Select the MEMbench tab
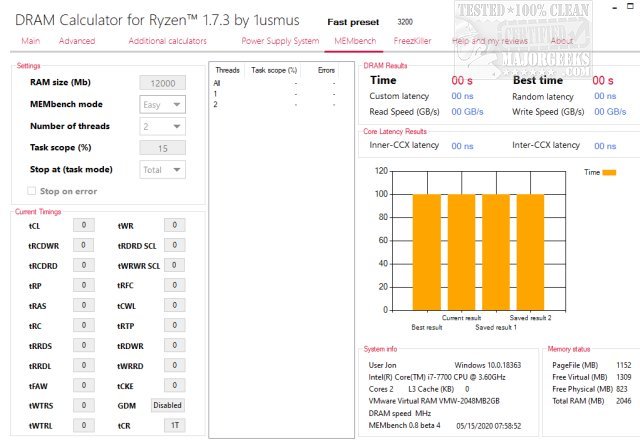This screenshot has height=448, width=640. click(x=355, y=41)
